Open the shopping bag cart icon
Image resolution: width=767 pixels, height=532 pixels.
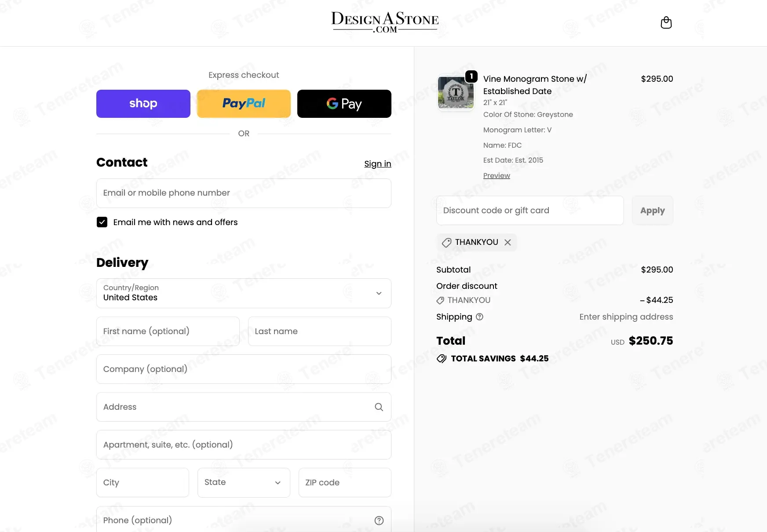666,23
